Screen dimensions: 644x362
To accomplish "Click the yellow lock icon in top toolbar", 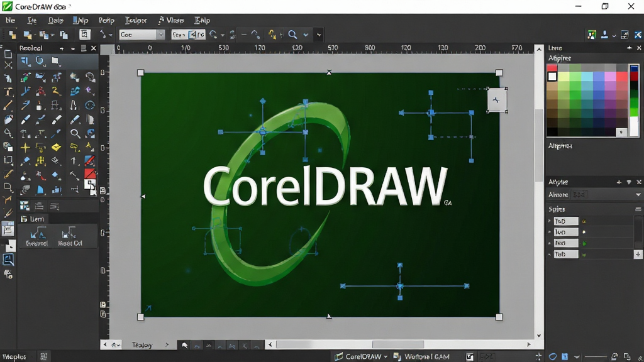I will click(272, 35).
